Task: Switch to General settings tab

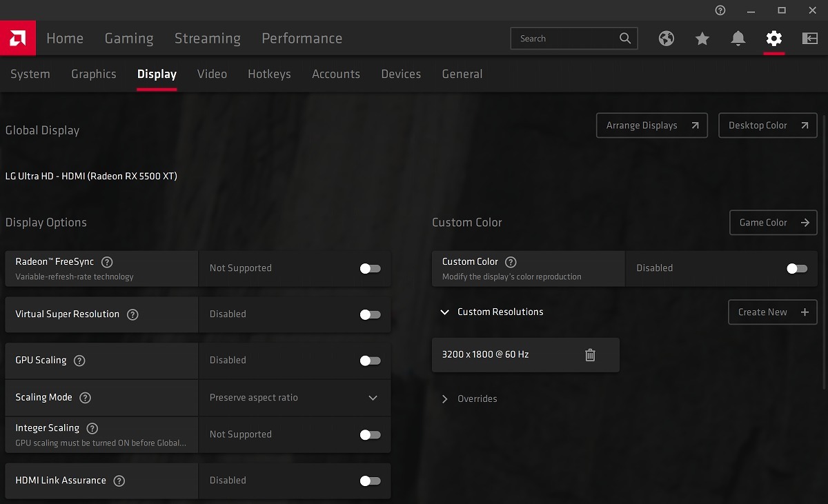Action: (x=462, y=74)
